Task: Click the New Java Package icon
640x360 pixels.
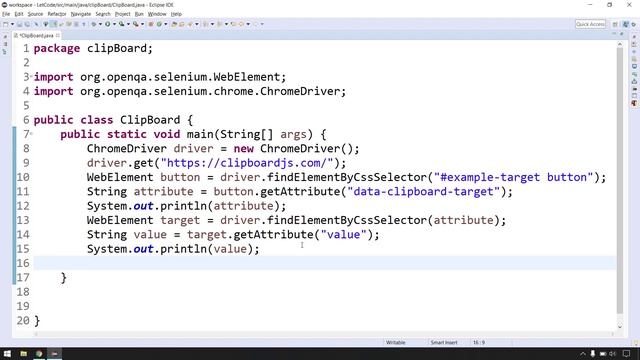Action: (x=151, y=24)
